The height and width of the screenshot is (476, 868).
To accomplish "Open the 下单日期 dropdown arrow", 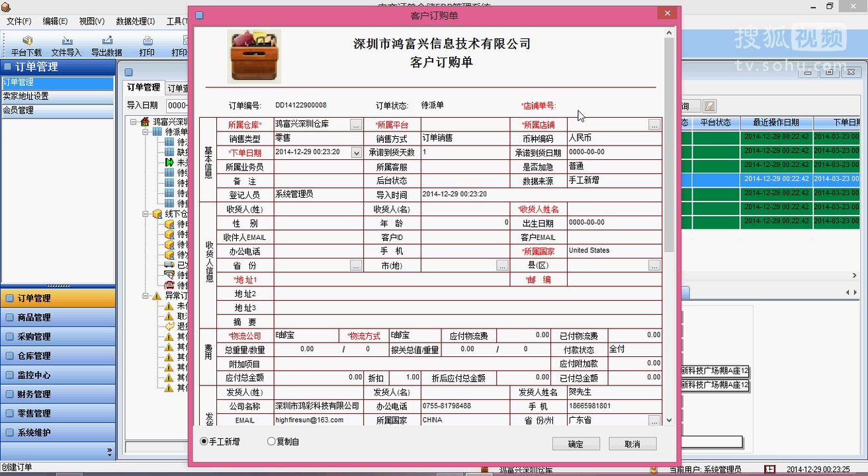I will point(357,153).
